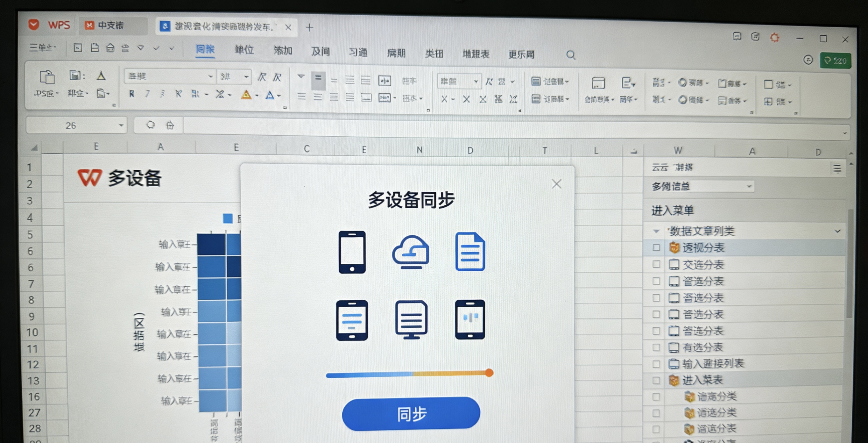Open the fill color paint bucket icon
Screen dimensions: 868x443
coord(246,95)
